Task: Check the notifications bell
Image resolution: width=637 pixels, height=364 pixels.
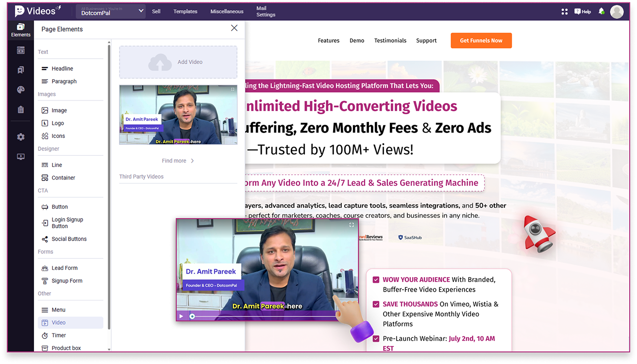Action: click(x=602, y=11)
